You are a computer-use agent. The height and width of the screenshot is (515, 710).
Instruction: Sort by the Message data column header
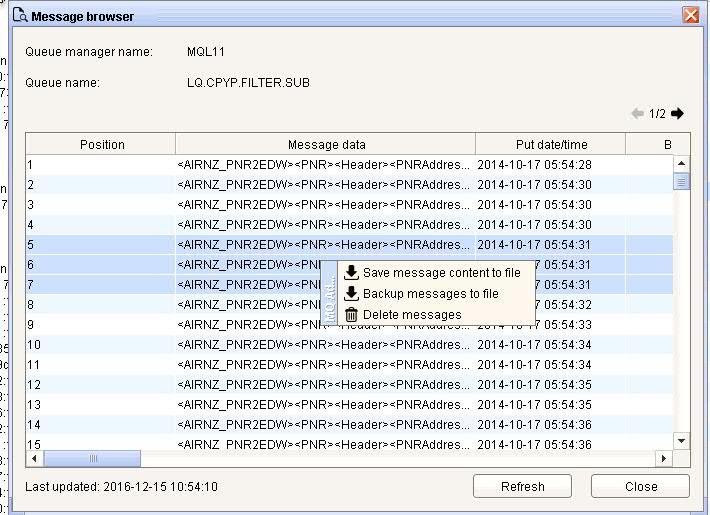(x=325, y=144)
